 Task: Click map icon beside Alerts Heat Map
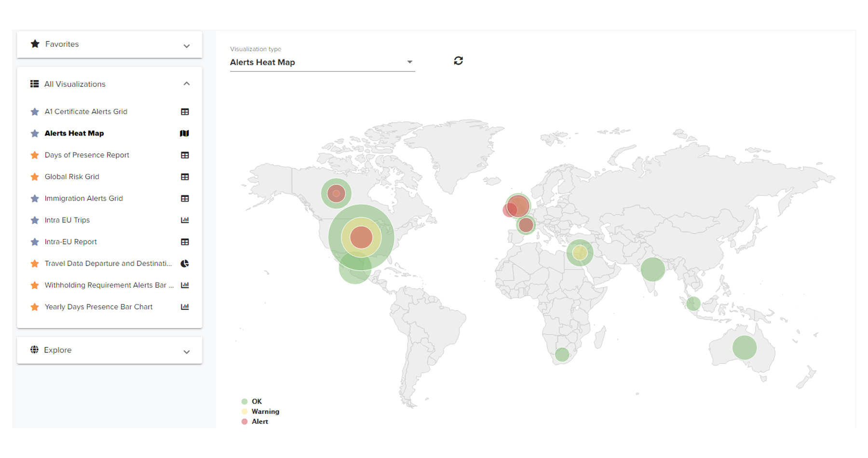(184, 134)
